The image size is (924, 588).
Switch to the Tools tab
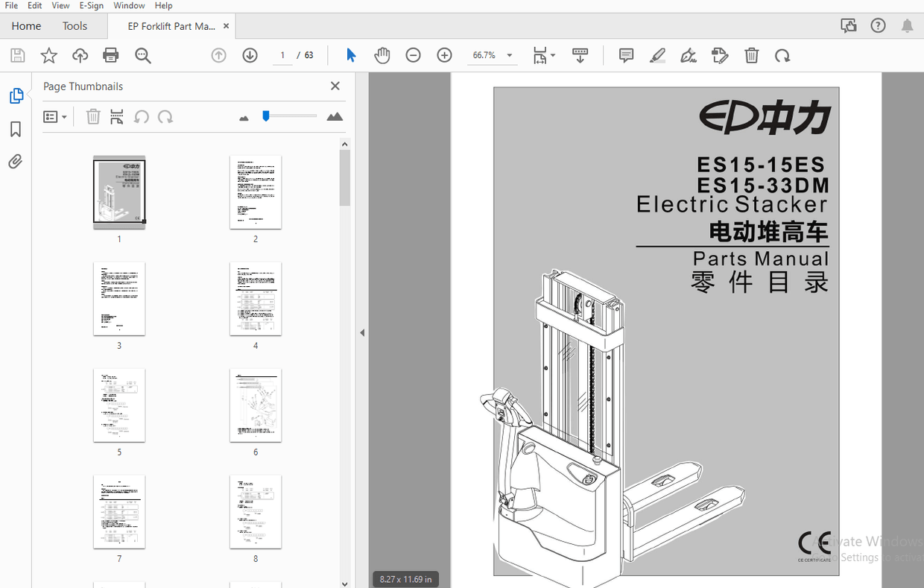[75, 25]
